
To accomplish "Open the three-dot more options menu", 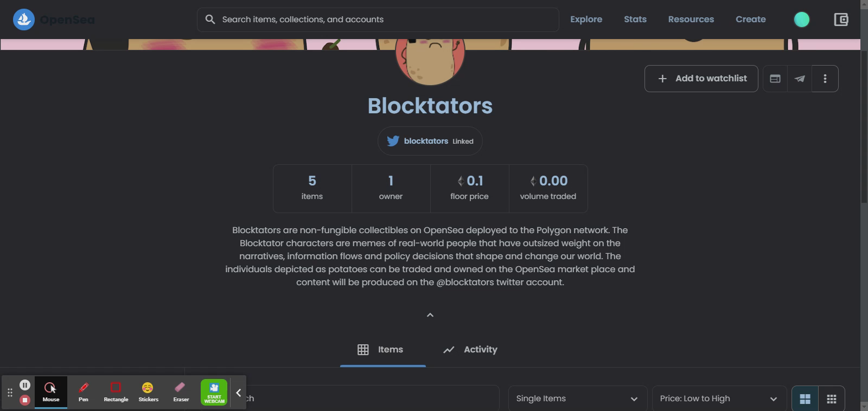I will coord(825,79).
